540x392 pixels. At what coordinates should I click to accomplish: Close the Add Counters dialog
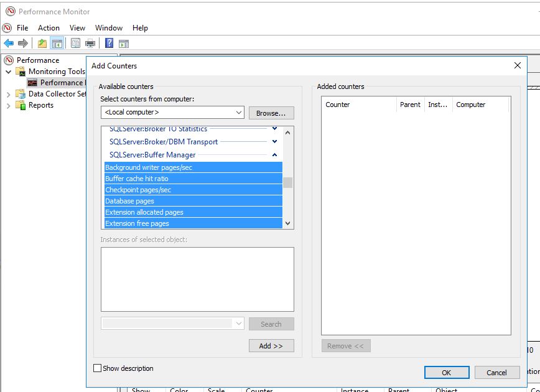coord(517,65)
